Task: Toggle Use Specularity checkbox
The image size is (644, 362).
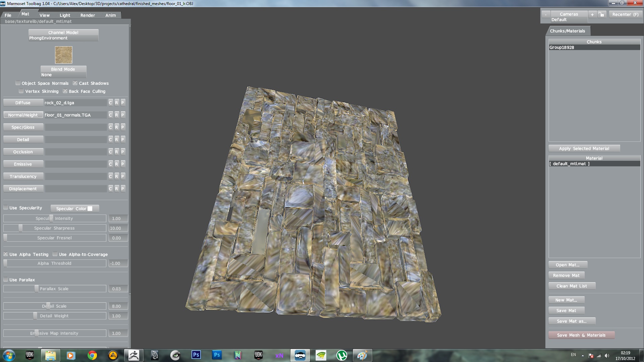Action: tap(6, 207)
